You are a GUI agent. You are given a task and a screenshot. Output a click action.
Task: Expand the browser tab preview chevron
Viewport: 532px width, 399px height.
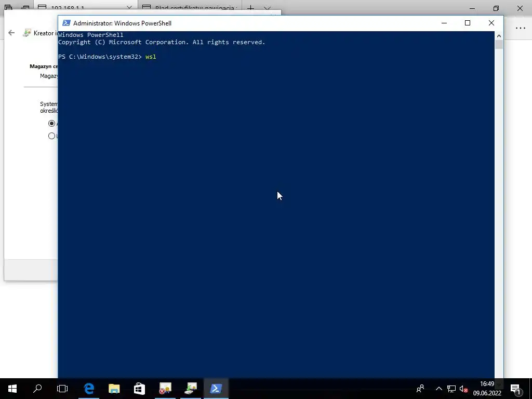coord(268,8)
